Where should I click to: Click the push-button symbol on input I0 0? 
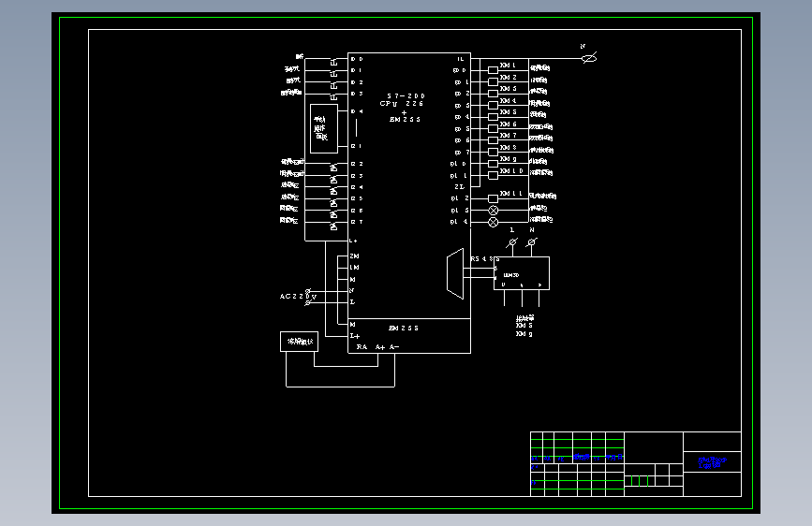pyautogui.click(x=334, y=63)
